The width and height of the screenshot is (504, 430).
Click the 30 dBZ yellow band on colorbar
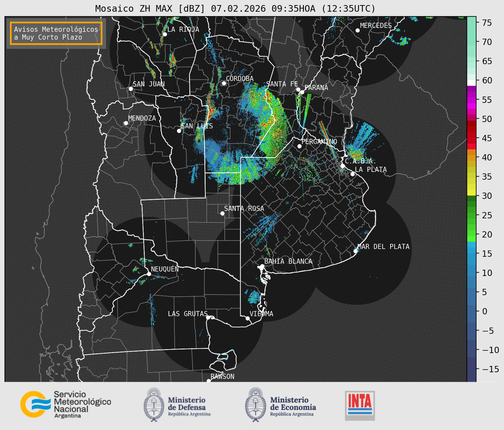pos(471,193)
